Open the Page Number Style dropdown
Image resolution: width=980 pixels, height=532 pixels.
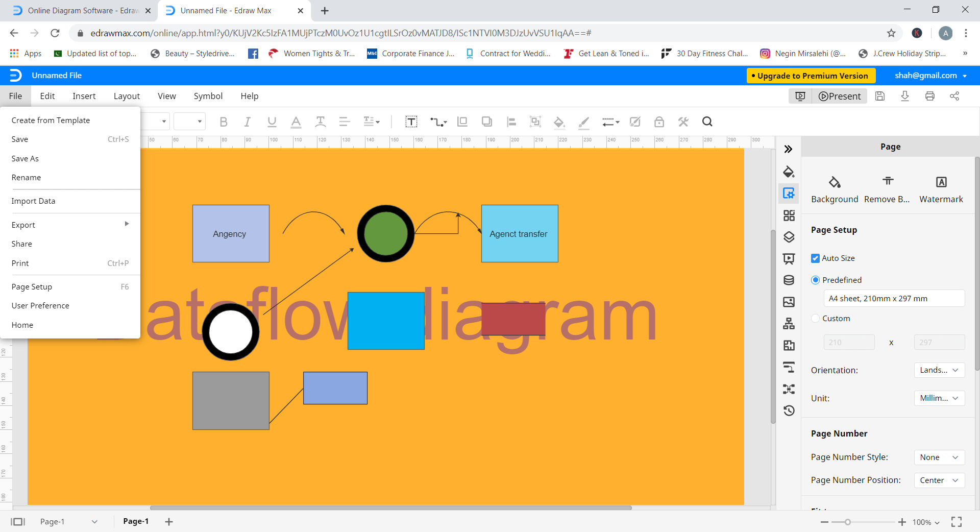click(938, 457)
